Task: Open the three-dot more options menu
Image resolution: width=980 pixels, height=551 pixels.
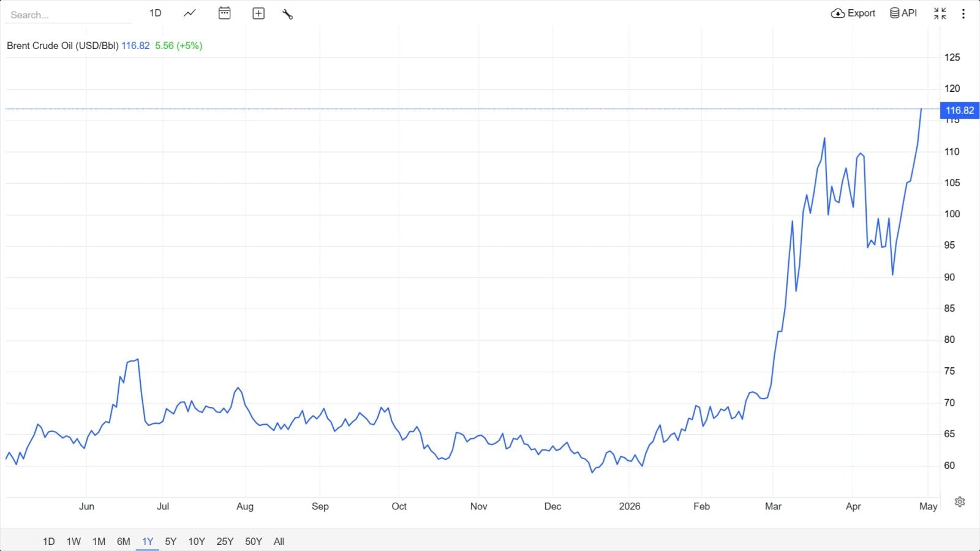Action: 963,13
